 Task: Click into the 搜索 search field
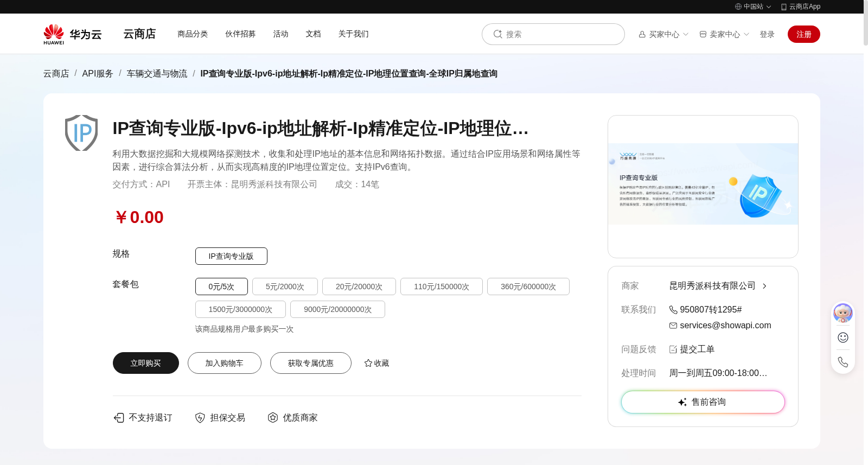[x=553, y=34]
